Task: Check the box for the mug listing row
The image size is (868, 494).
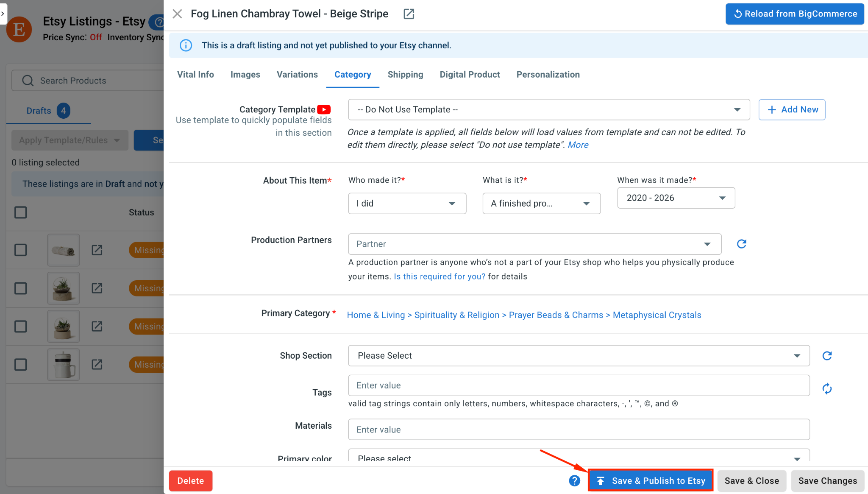Action: (20, 365)
